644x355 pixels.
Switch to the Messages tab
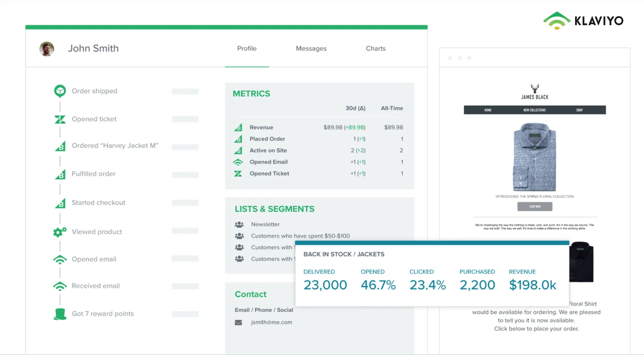tap(311, 49)
